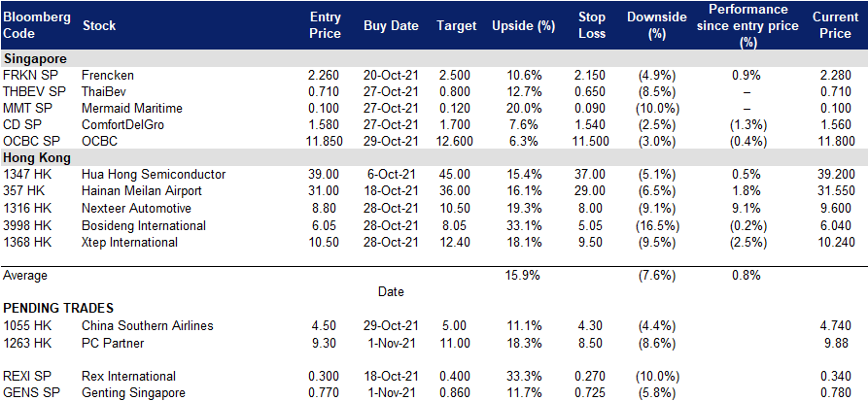Select the average upside value 15.9%

coord(523,275)
